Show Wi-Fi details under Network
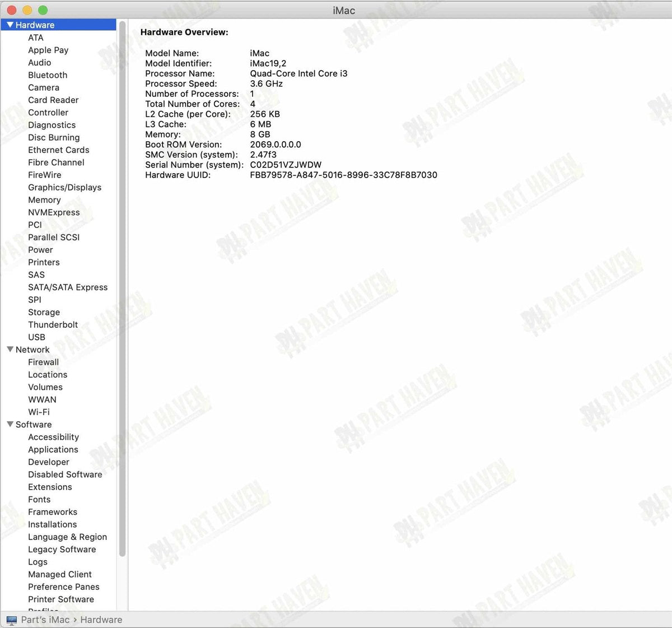This screenshot has width=672, height=628. coord(39,412)
